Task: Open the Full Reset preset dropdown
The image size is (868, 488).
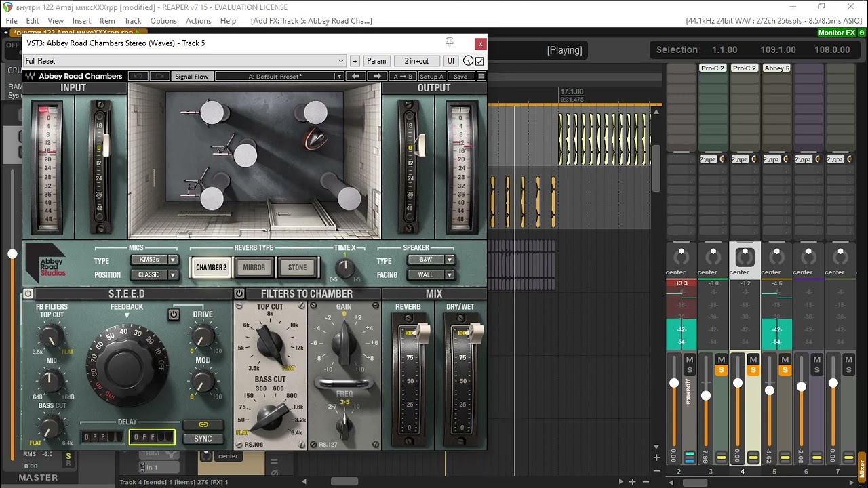Action: coord(185,61)
